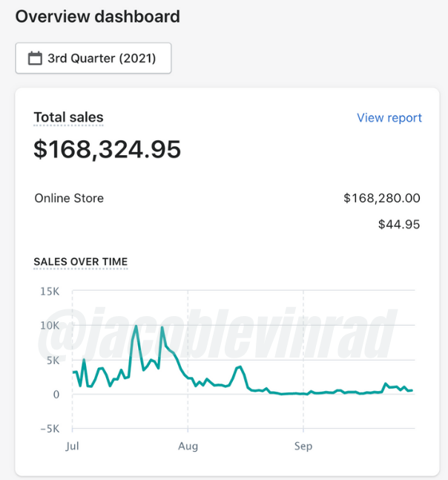The height and width of the screenshot is (480, 448).
Task: Click the Total sales heading
Action: point(68,117)
